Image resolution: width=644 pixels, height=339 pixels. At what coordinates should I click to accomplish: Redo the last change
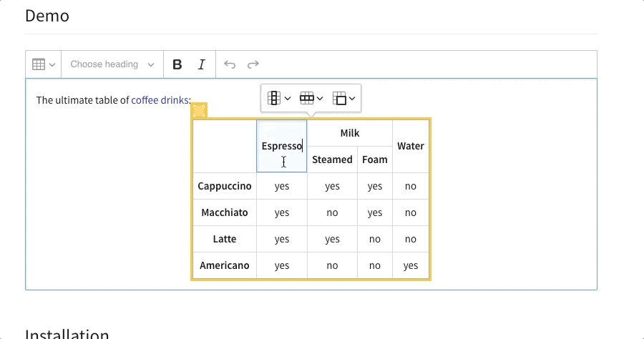pyautogui.click(x=253, y=64)
